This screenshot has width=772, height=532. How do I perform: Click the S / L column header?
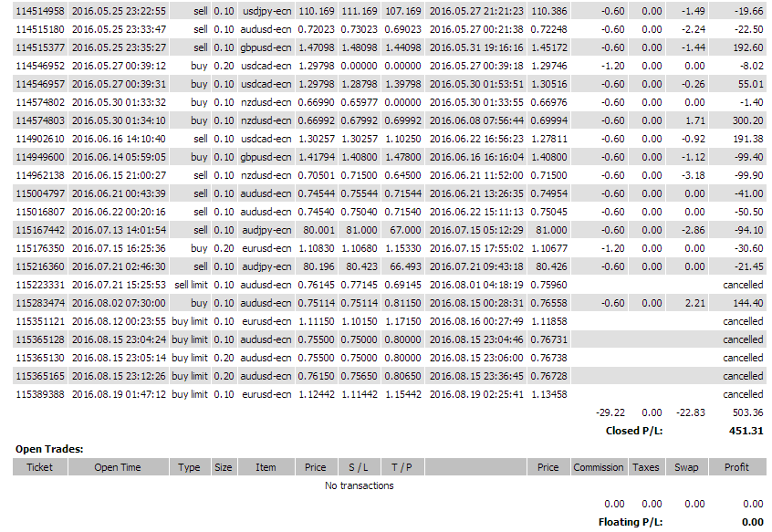click(359, 467)
